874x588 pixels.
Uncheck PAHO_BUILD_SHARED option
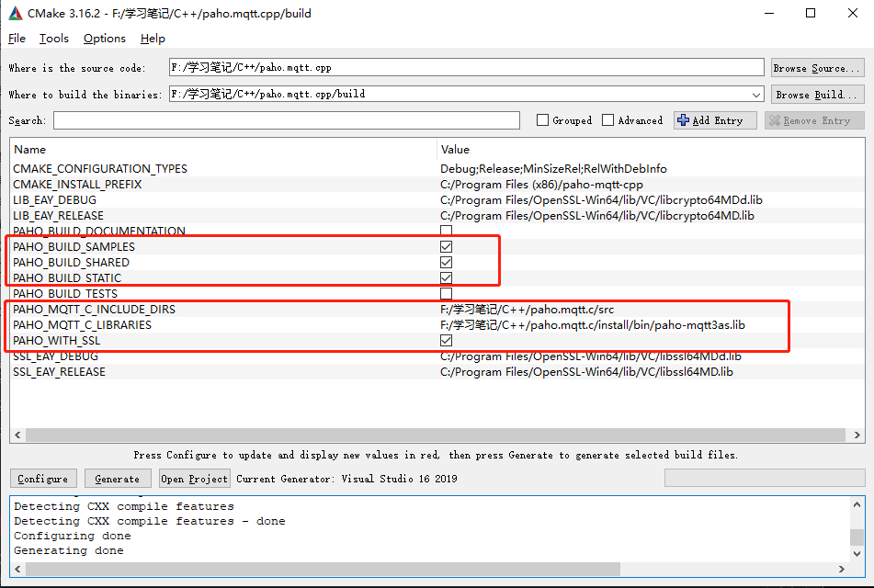[446, 262]
